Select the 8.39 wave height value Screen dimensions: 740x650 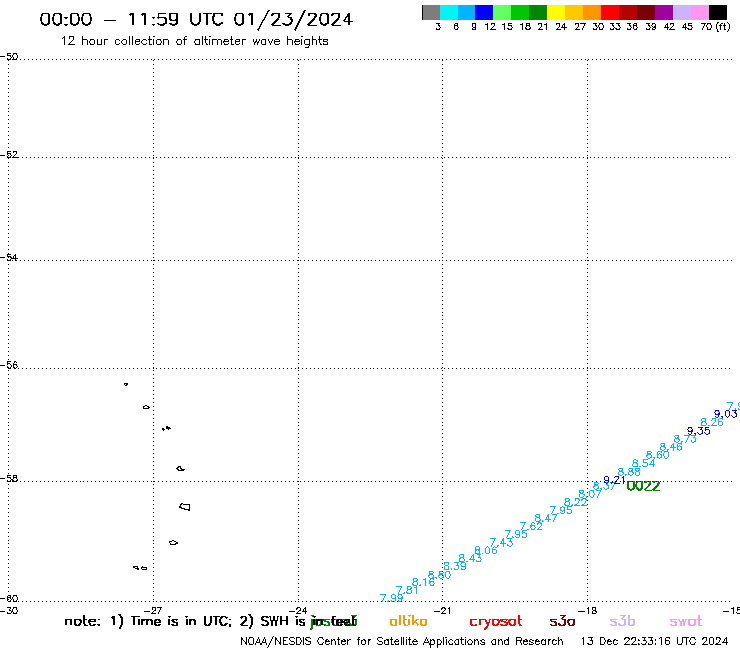click(x=455, y=566)
